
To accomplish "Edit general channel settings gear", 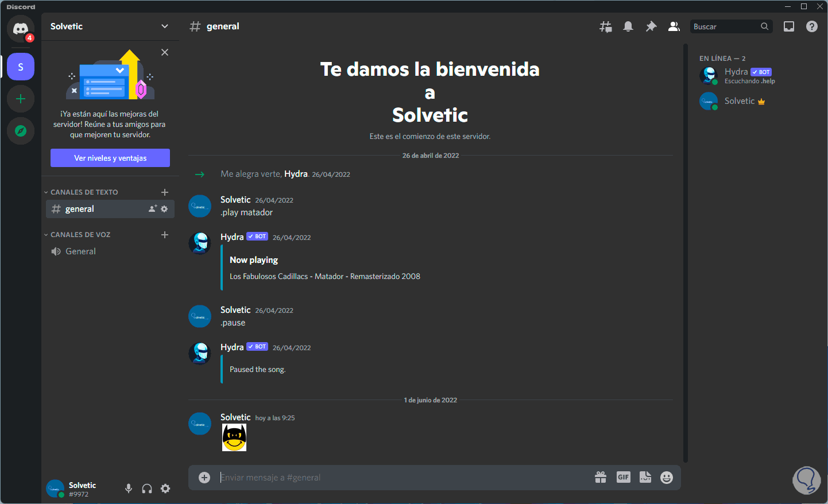I will click(x=164, y=209).
